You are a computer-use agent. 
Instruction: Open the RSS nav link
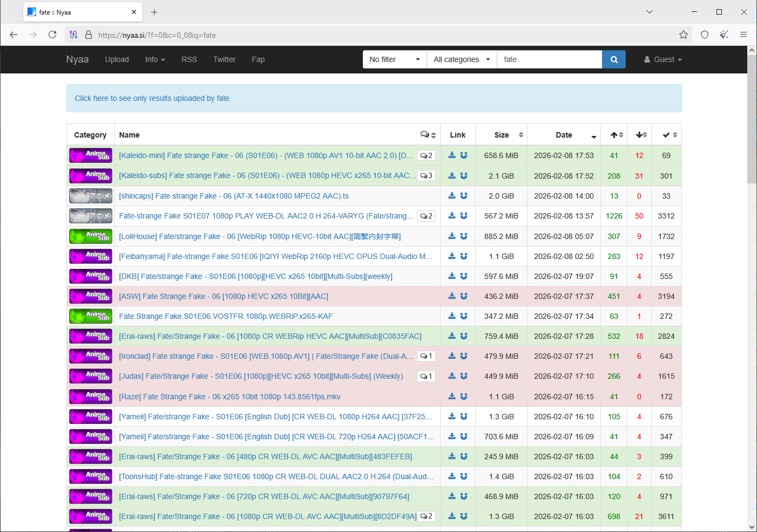(x=189, y=59)
